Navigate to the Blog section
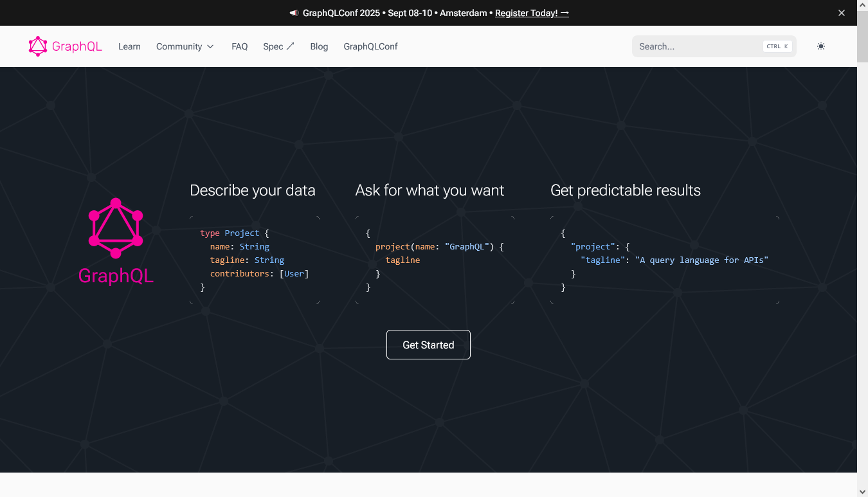The image size is (868, 497). [x=319, y=46]
